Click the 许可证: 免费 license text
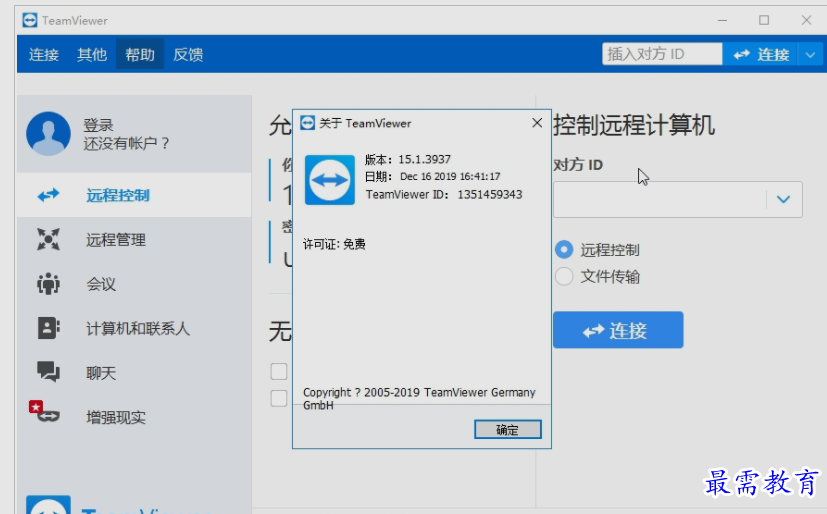The width and height of the screenshot is (827, 514). pos(334,244)
